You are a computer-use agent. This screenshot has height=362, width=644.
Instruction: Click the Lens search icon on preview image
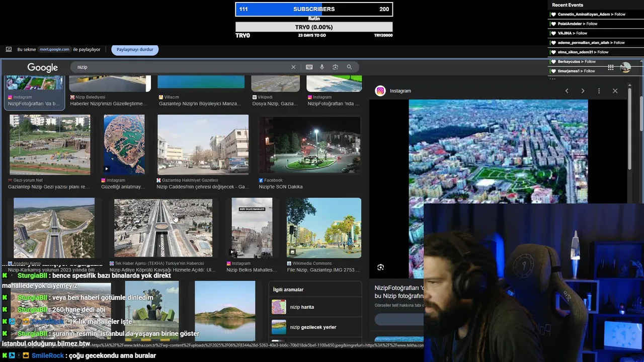380,267
